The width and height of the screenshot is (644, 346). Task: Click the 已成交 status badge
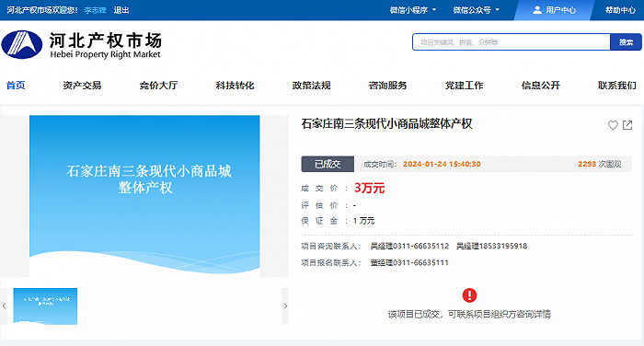point(328,164)
